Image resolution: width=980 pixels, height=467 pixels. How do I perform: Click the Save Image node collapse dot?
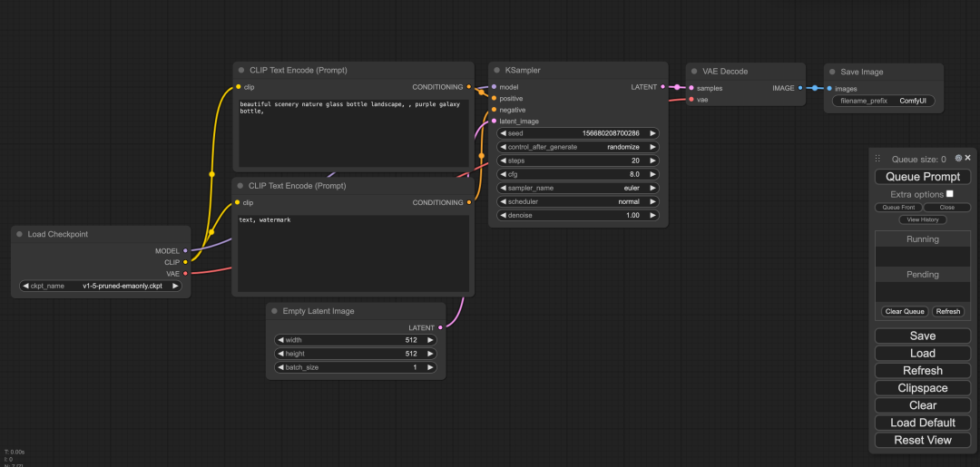tap(832, 72)
